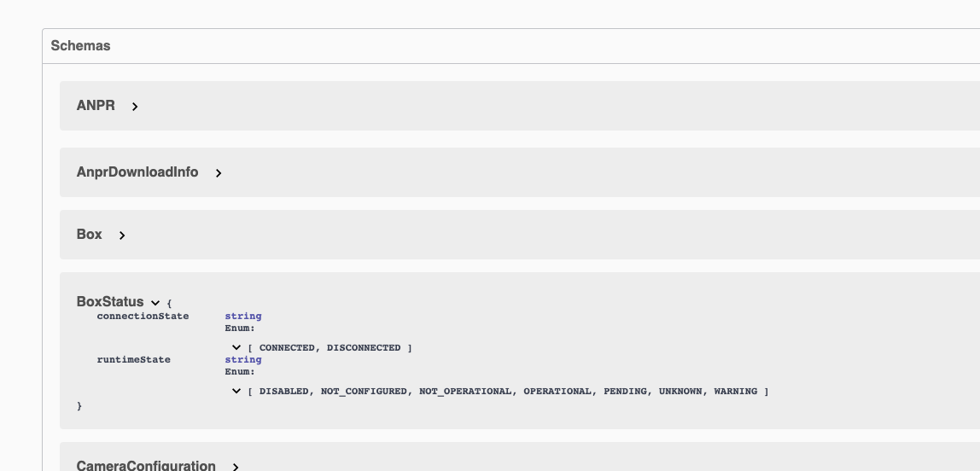Collapse BoxStatus using its down chevron
This screenshot has width=980, height=471.
tap(155, 303)
